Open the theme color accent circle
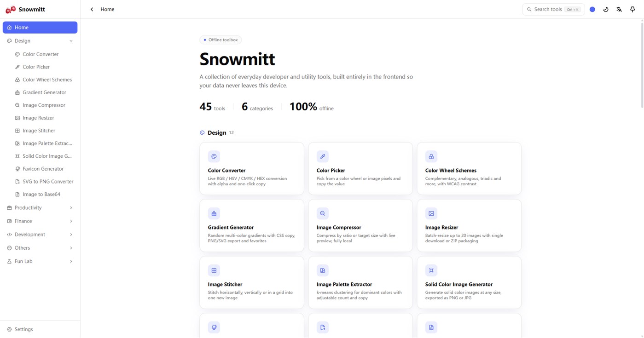 click(592, 9)
